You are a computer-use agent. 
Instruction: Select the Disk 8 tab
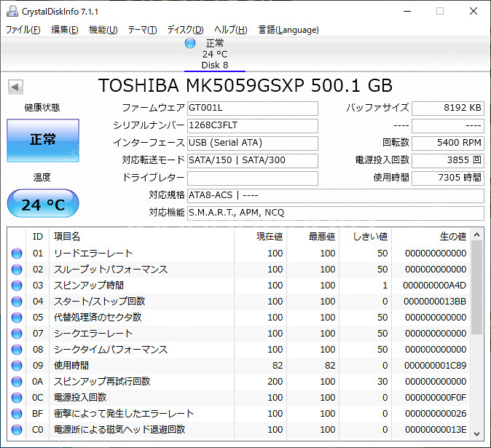coord(215,54)
